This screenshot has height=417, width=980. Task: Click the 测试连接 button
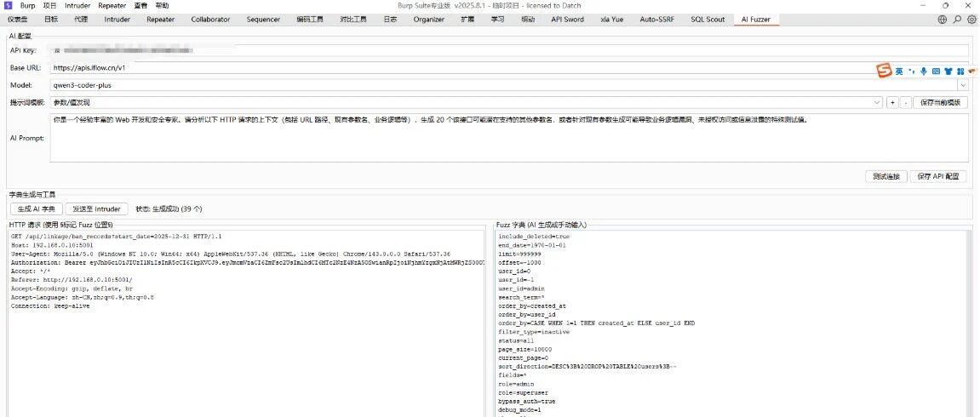(886, 177)
